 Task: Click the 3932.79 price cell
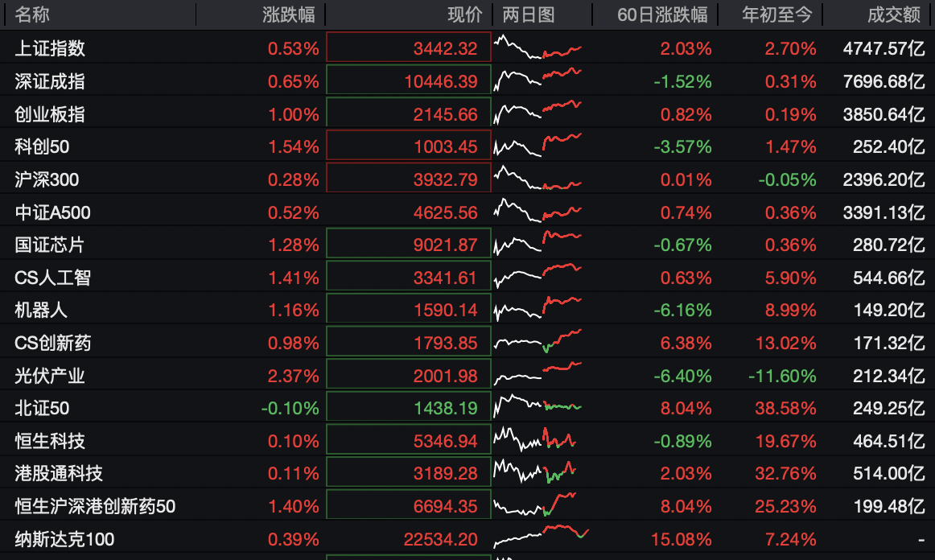[409, 178]
